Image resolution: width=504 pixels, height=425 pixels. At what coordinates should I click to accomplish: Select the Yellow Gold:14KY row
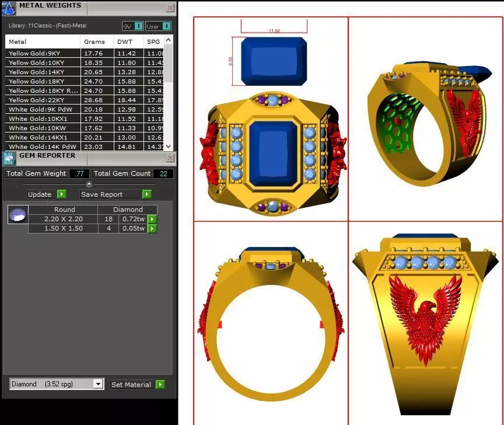pos(85,72)
